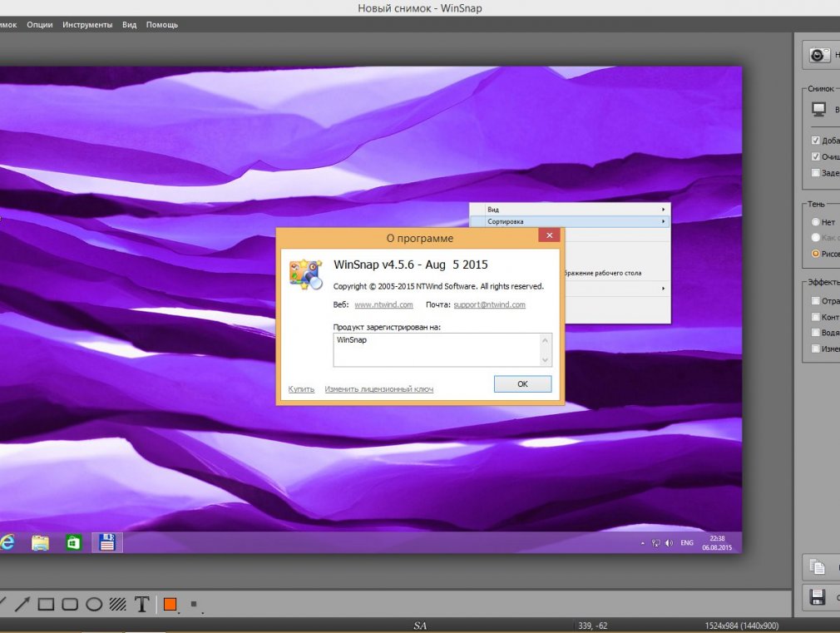Select the ellipse drawing tool
Viewport: 840px width, 633px height.
[94, 604]
